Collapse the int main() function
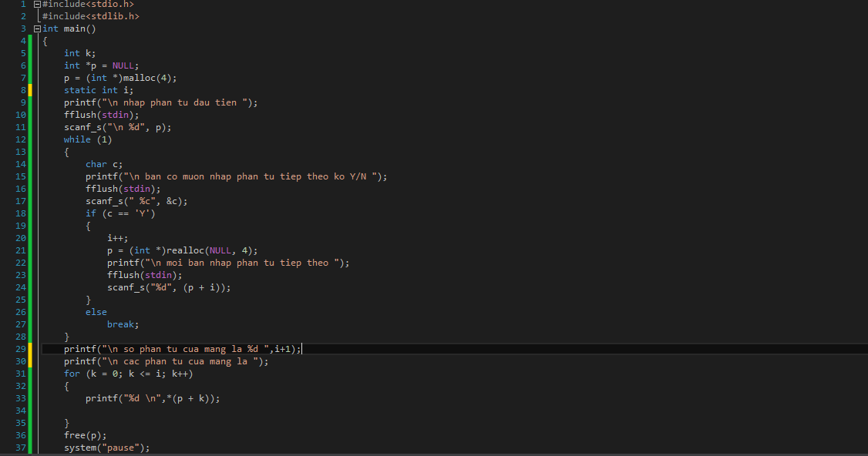 click(38, 28)
